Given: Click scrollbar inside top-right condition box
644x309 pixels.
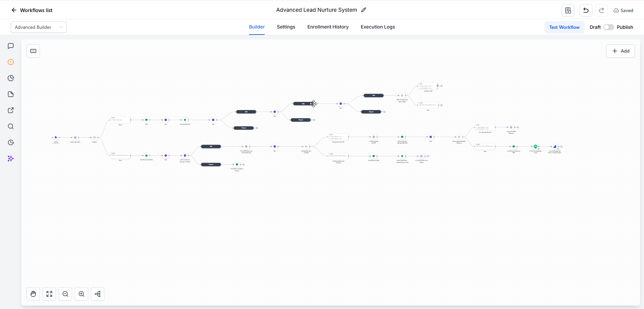Looking at the screenshot, I should [437, 86].
